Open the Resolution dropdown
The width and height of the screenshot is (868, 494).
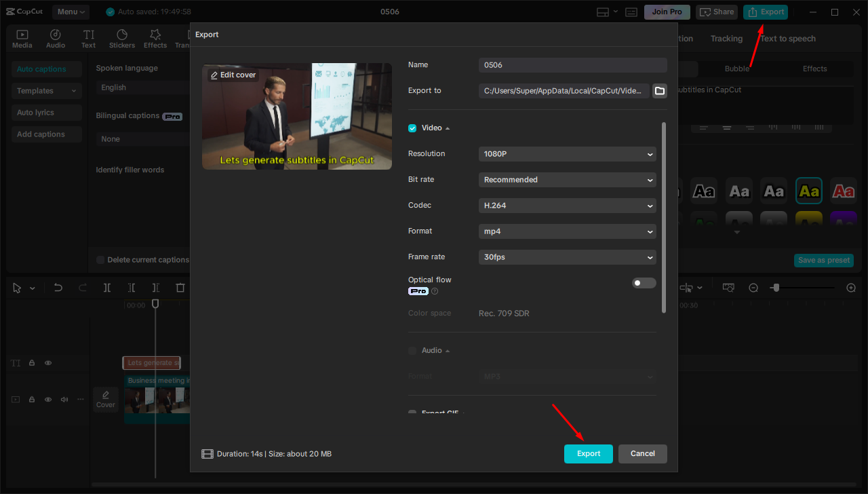tap(567, 154)
